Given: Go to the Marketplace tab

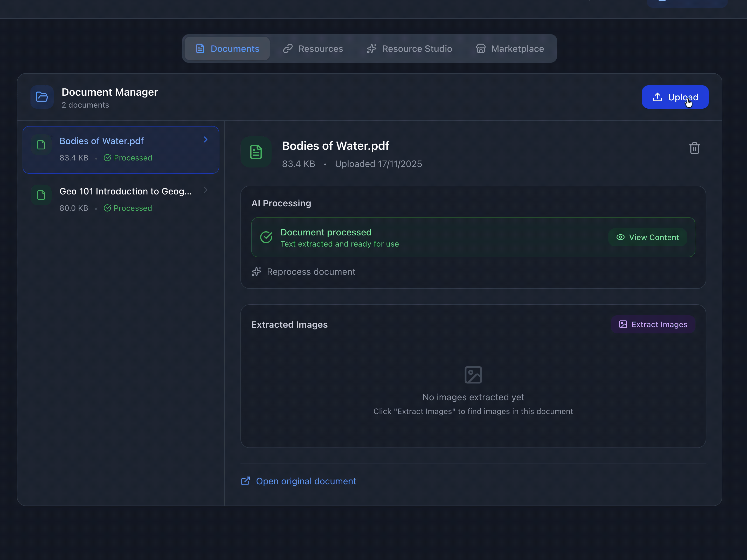Looking at the screenshot, I should [x=510, y=48].
